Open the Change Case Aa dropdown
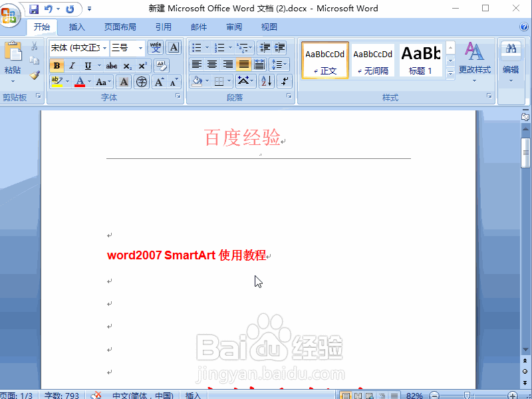The image size is (532, 399). click(x=103, y=82)
